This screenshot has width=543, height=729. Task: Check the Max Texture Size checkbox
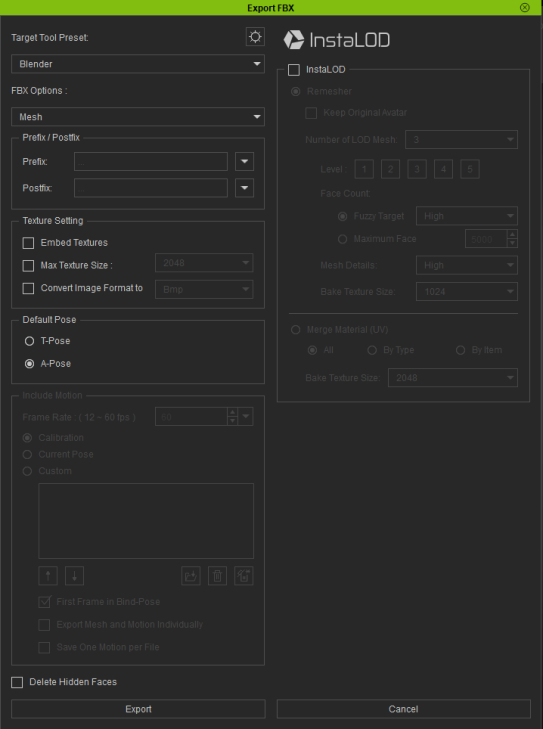(x=28, y=265)
